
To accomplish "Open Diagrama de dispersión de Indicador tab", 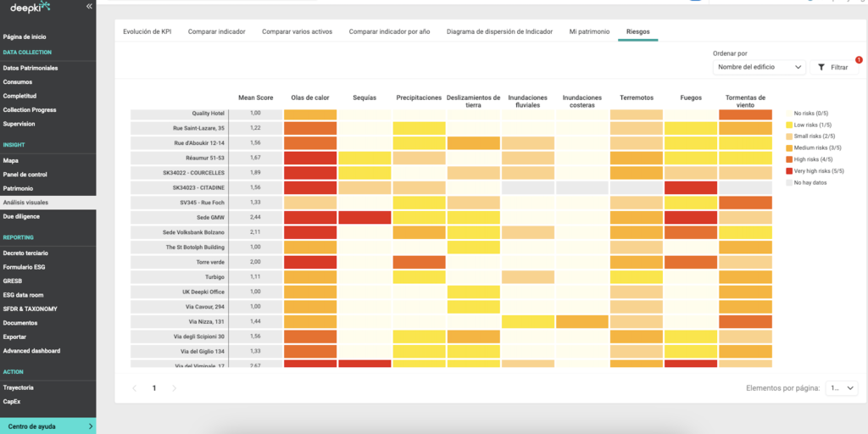I will (499, 31).
